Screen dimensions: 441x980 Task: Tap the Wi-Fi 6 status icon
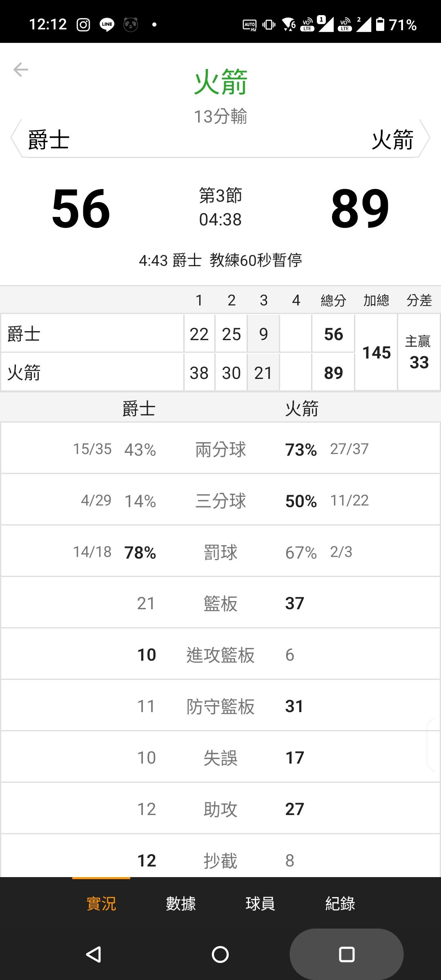pyautogui.click(x=289, y=25)
